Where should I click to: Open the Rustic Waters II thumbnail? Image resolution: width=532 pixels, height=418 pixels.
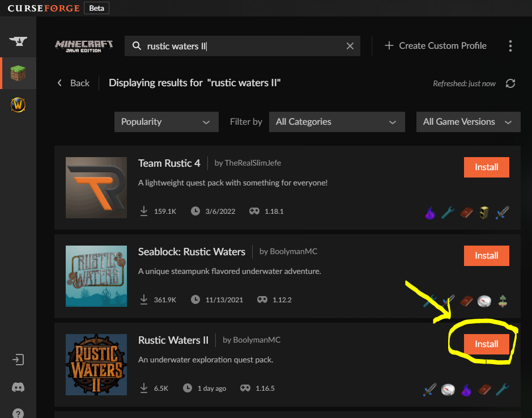coord(96,365)
